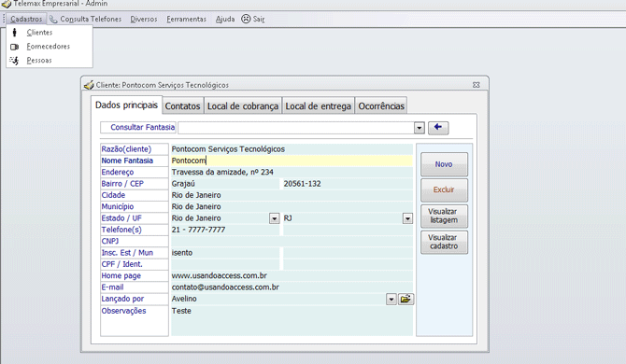Click the phone icon beside Consulta Telefones
The height and width of the screenshot is (364, 626).
click(x=53, y=19)
